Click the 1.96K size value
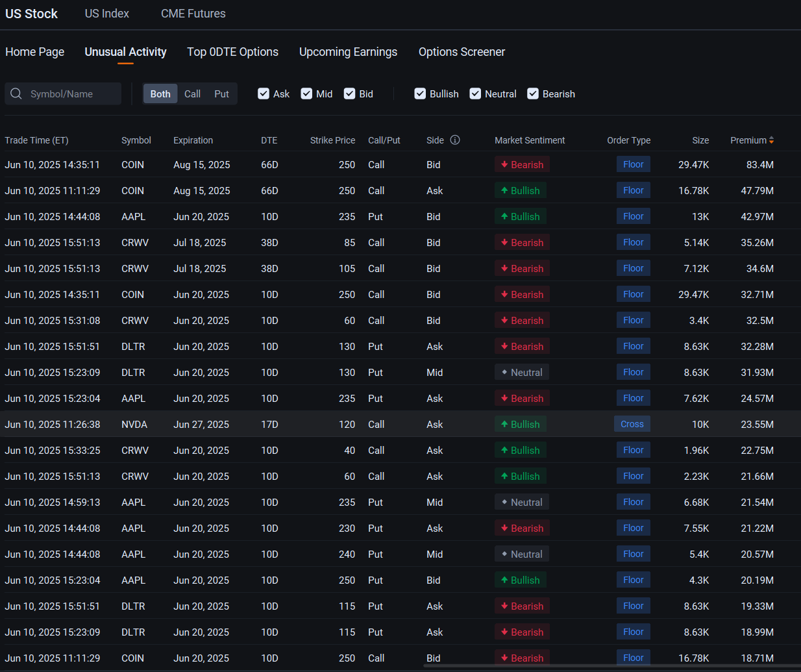This screenshot has height=672, width=801. click(x=696, y=451)
